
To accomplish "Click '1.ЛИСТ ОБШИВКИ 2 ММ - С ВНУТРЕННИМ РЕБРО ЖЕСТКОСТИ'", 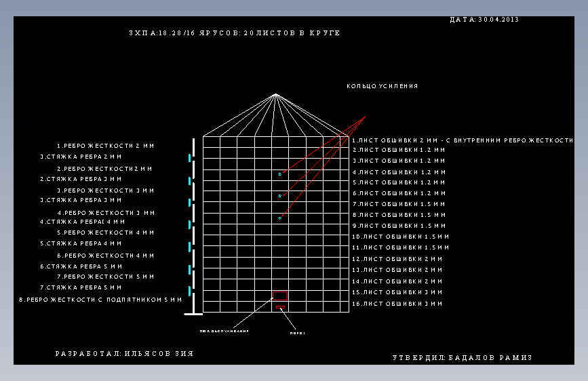I will click(x=463, y=140).
